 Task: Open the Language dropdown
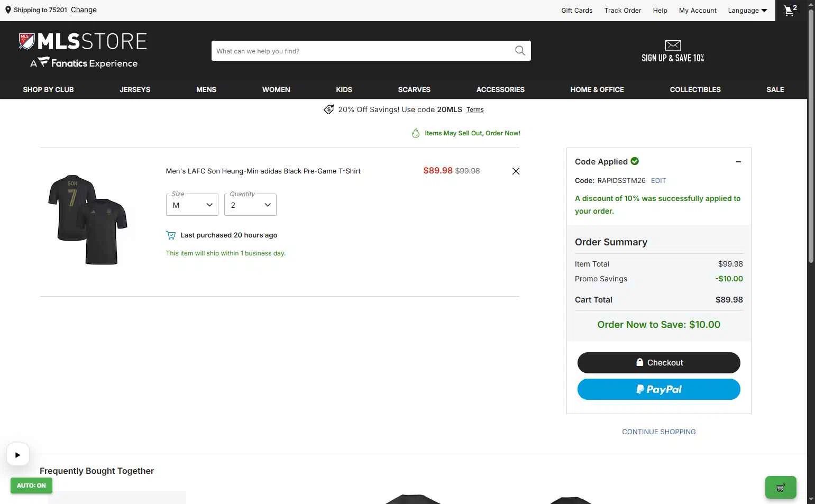[747, 11]
